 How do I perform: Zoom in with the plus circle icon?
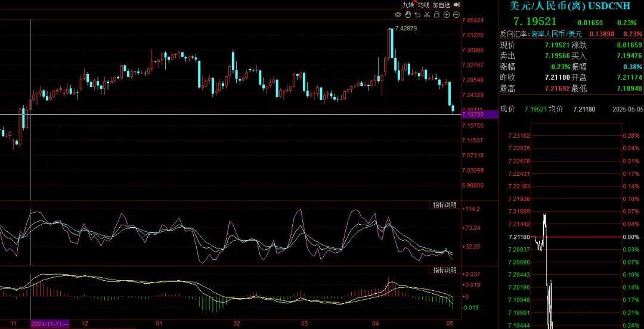pyautogui.click(x=446, y=14)
